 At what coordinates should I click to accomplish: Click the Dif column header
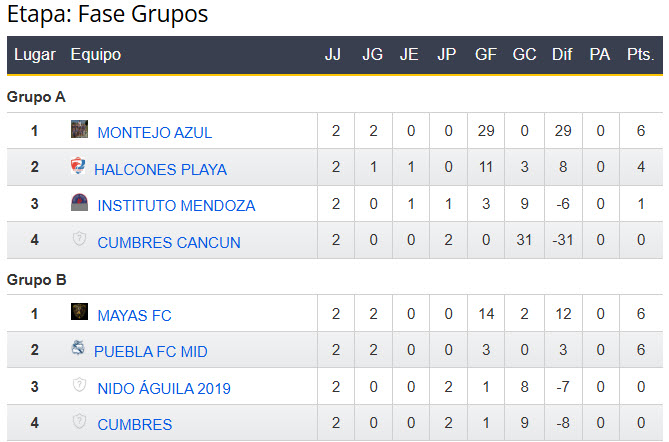pos(562,55)
